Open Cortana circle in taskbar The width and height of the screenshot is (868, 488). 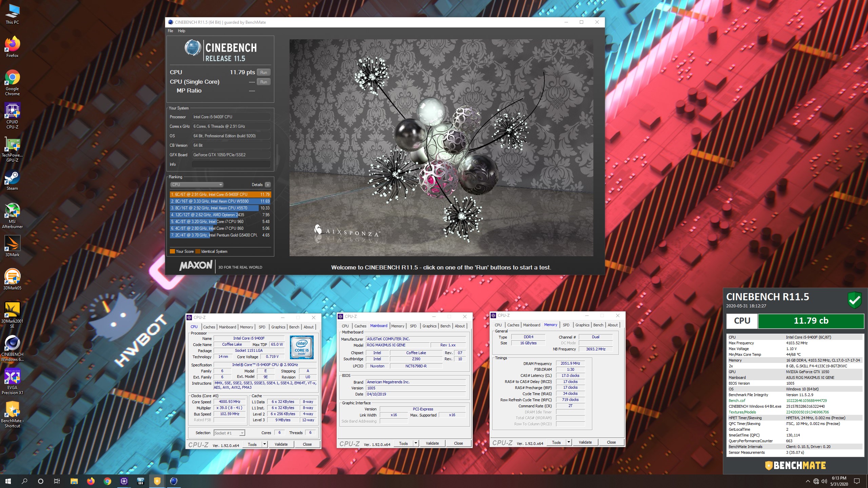pos(41,481)
